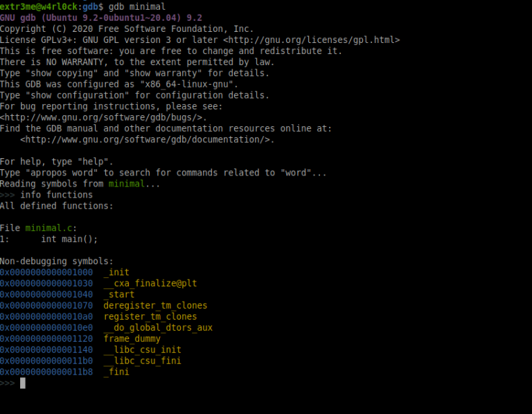This screenshot has height=414, width=532.
Task: Click the GPL license URL link
Action: (x=312, y=40)
